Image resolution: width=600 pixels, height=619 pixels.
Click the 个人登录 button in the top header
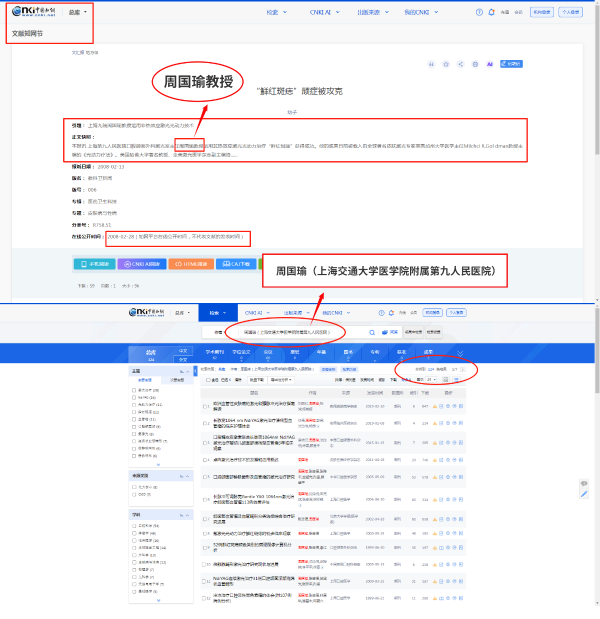[570, 12]
